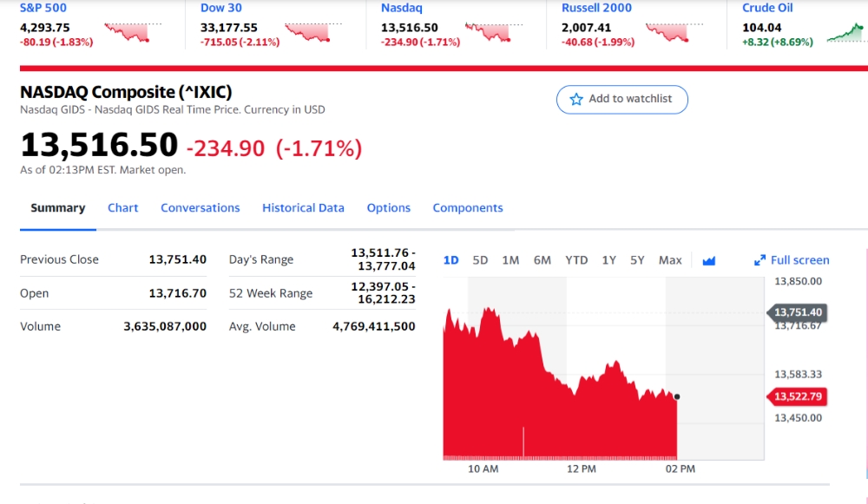Image resolution: width=868 pixels, height=504 pixels.
Task: Click the Add to watchlist button
Action: 622,100
